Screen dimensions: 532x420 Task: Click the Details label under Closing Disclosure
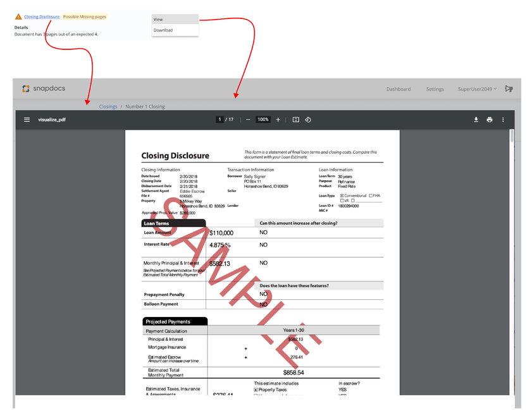pyautogui.click(x=21, y=27)
